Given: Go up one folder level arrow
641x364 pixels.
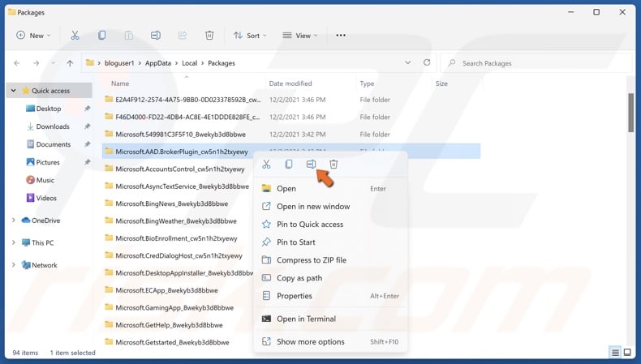Looking at the screenshot, I should pos(70,63).
